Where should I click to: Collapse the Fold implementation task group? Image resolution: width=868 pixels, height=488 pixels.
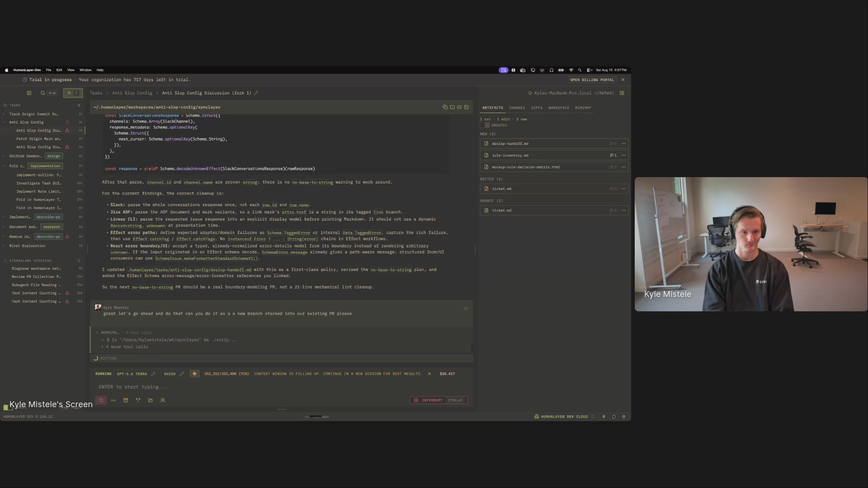point(4,166)
